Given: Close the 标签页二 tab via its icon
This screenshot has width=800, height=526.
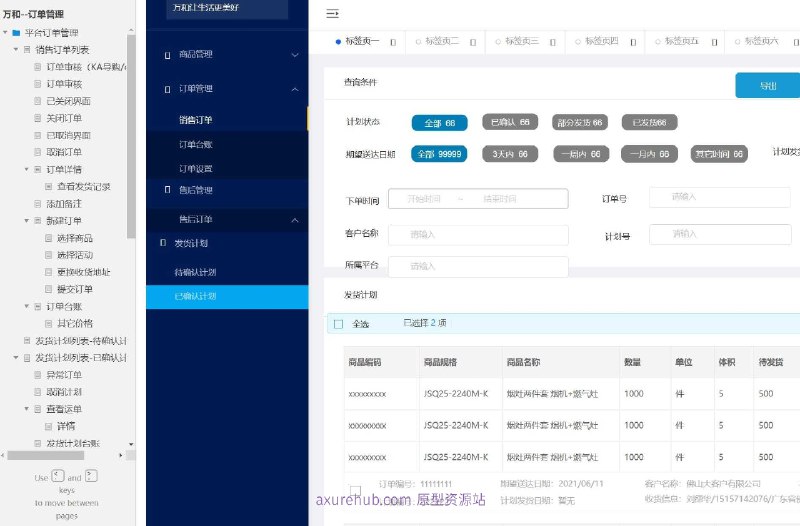Looking at the screenshot, I should pos(473,42).
